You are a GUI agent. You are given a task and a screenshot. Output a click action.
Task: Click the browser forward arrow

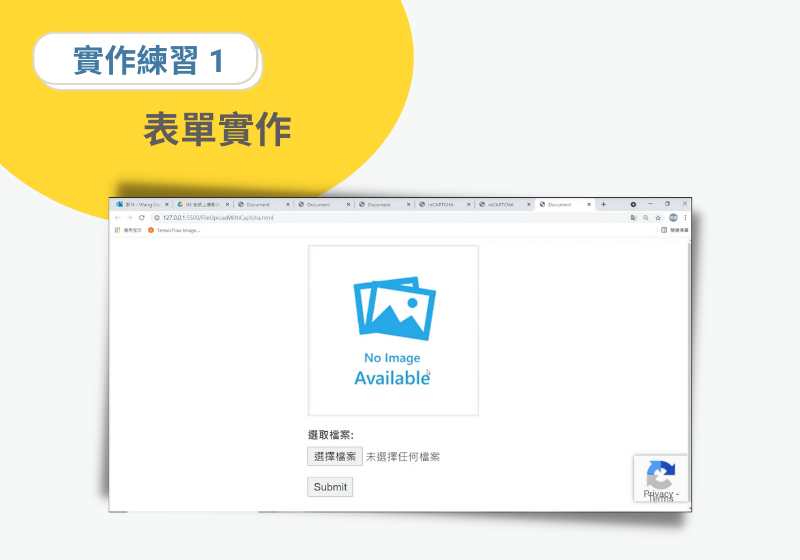click(130, 218)
